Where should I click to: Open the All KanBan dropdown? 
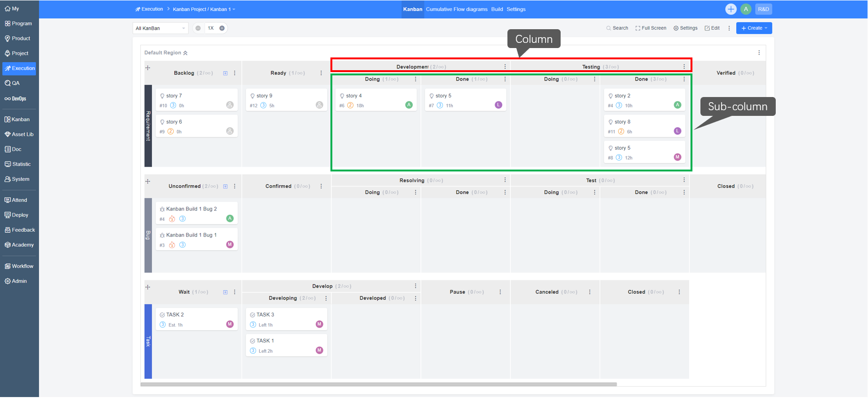[160, 28]
